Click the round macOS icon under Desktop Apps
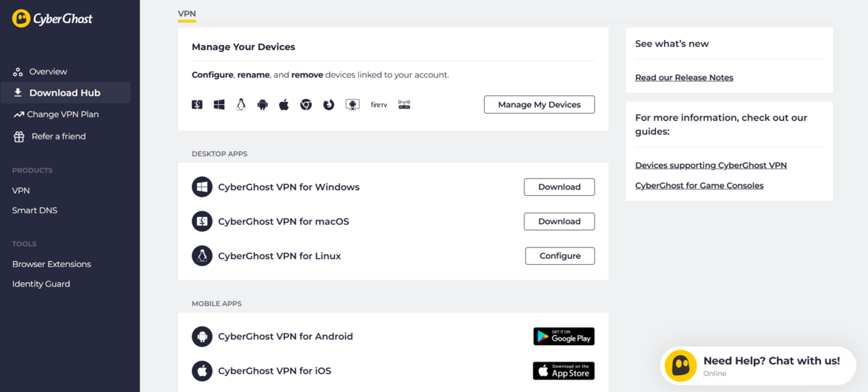The image size is (868, 392). pyautogui.click(x=202, y=221)
